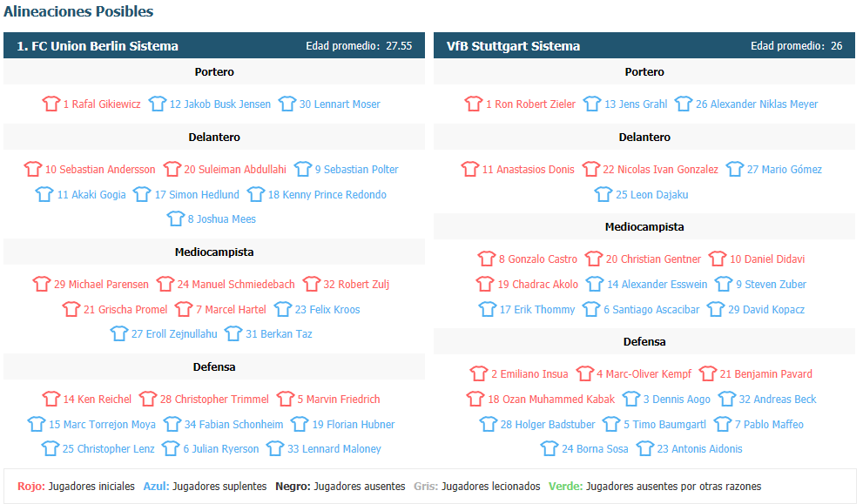Click the blue jersey icon beside Holger Badstuber
This screenshot has height=504, width=863.
489,424
